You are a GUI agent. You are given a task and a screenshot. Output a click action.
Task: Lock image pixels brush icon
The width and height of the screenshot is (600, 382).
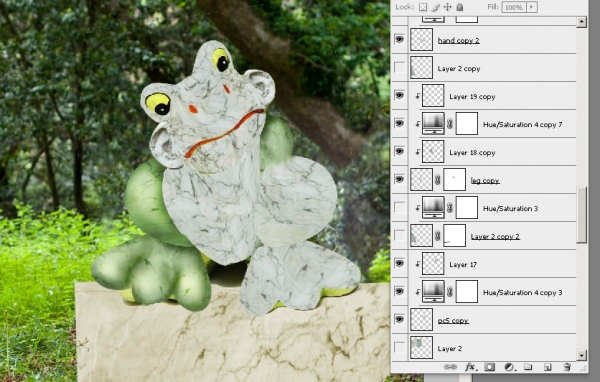435,7
